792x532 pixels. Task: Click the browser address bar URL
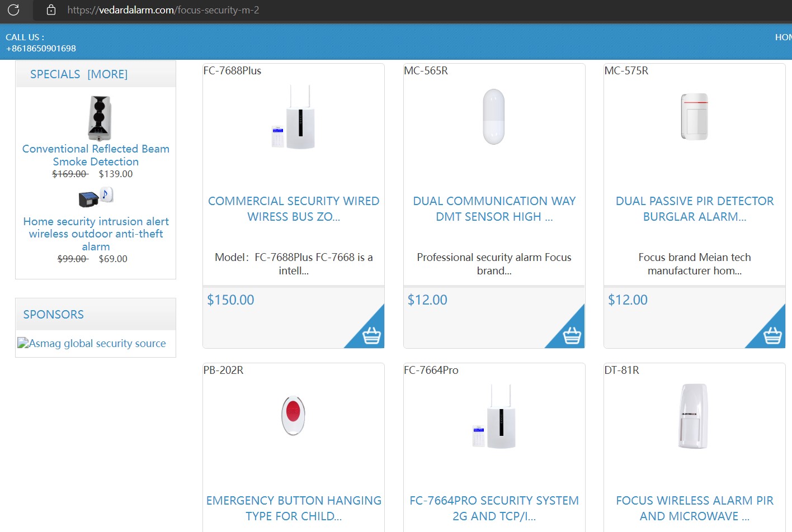tap(163, 10)
